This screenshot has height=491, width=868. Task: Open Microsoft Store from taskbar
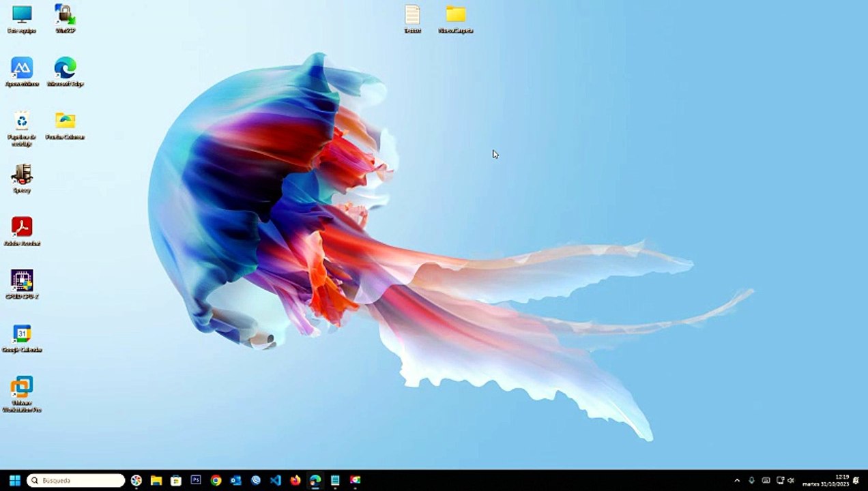pyautogui.click(x=176, y=480)
